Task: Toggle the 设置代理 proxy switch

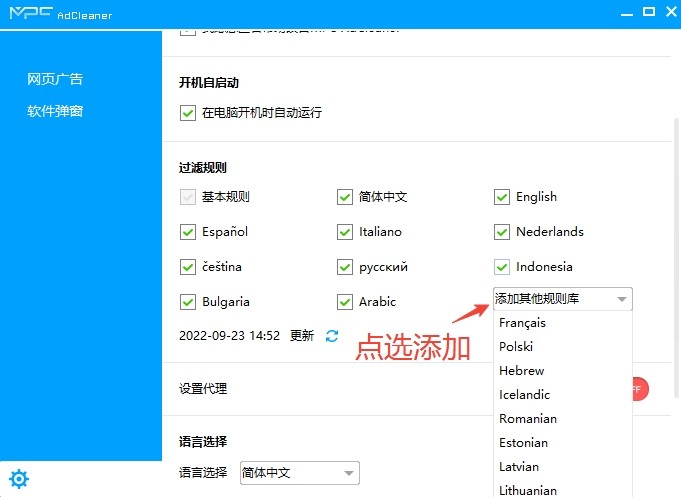Action: pyautogui.click(x=638, y=389)
